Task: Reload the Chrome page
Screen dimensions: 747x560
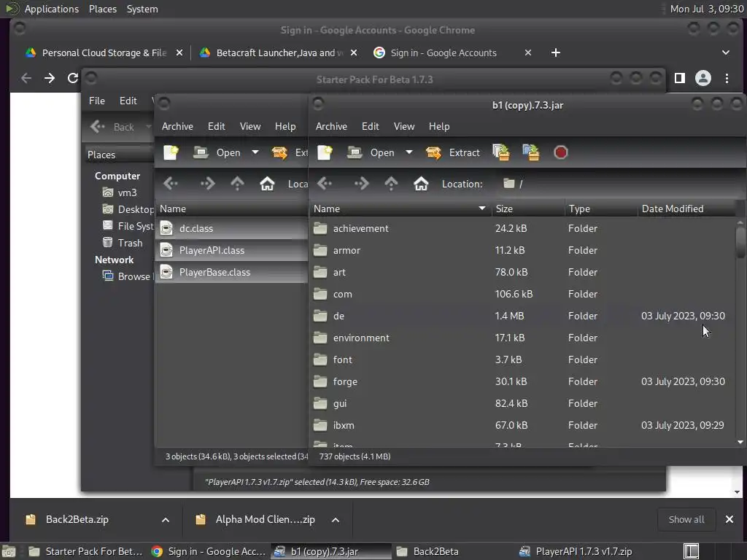Action: click(72, 78)
